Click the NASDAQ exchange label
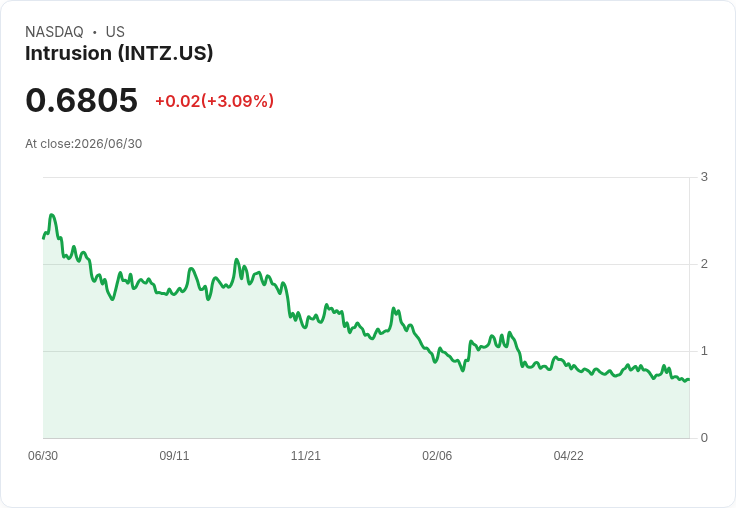 pos(54,32)
